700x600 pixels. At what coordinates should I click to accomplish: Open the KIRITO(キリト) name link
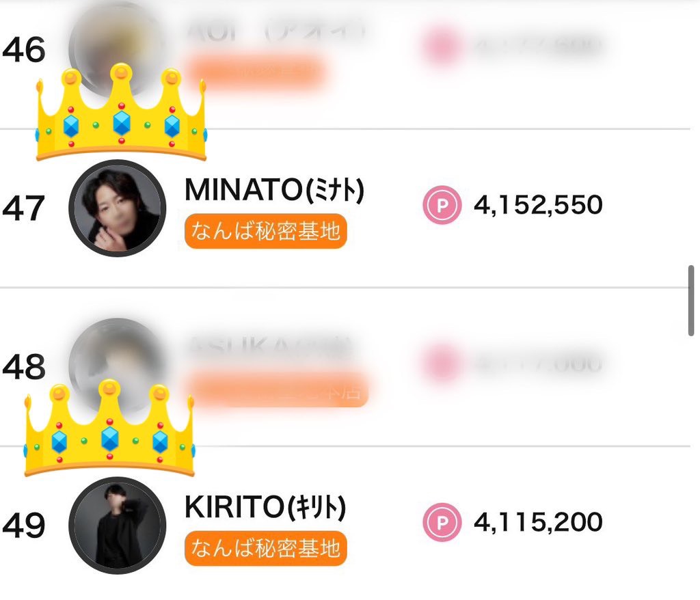click(x=265, y=508)
